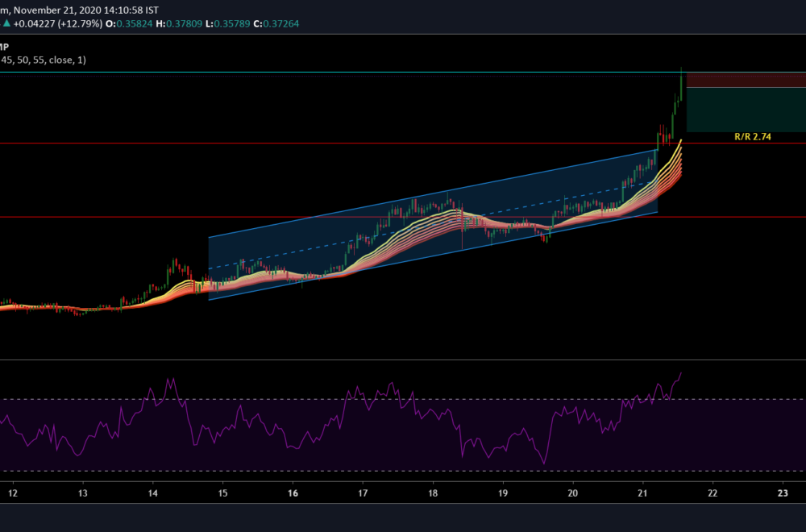Click date label '13' on time axis

pyautogui.click(x=83, y=493)
